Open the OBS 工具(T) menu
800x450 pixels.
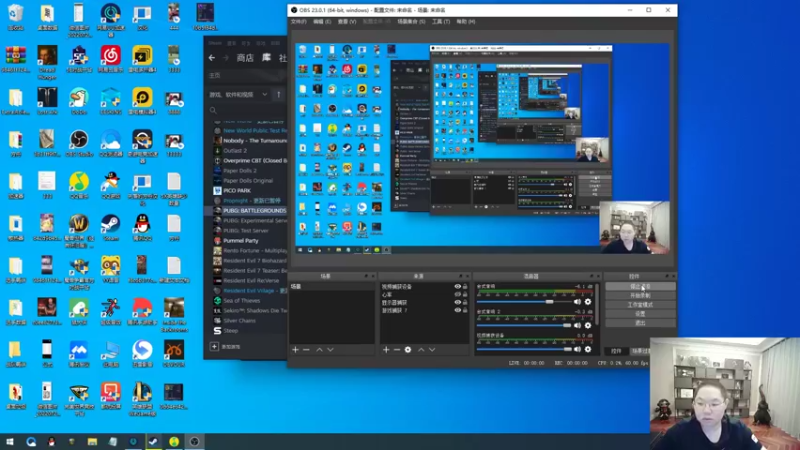[441, 21]
